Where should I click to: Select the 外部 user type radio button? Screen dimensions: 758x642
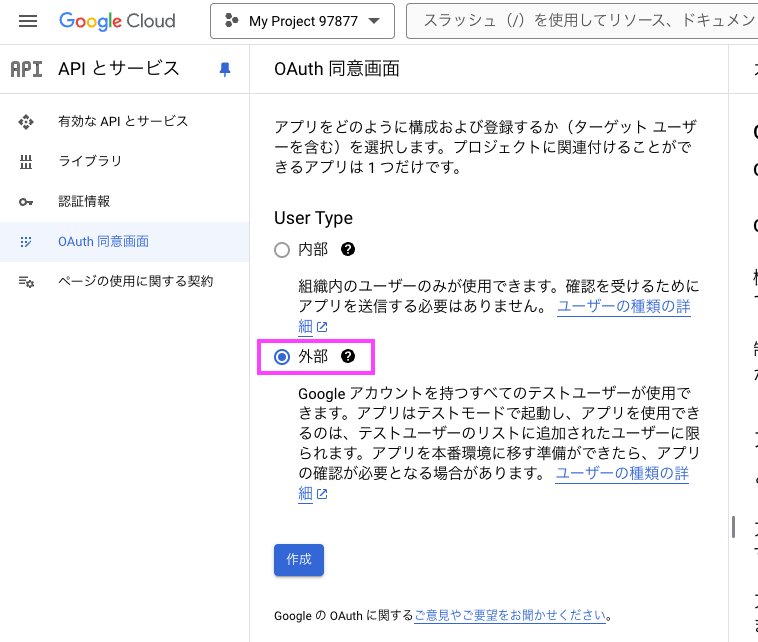click(282, 357)
